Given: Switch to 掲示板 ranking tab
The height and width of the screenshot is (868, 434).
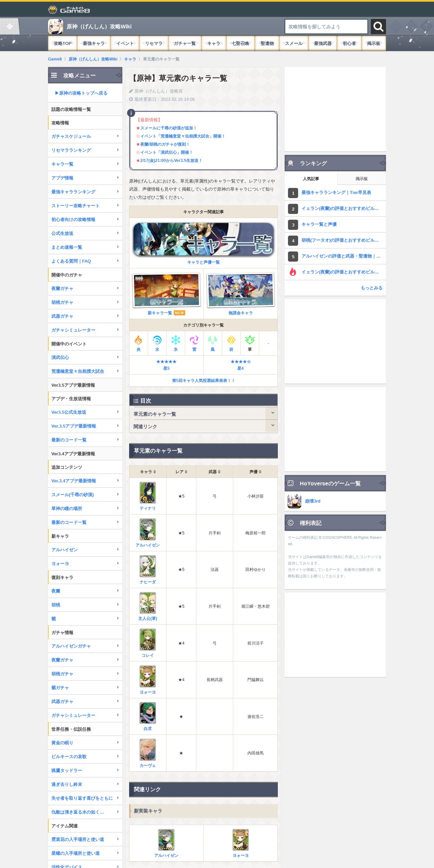Looking at the screenshot, I should (361, 178).
